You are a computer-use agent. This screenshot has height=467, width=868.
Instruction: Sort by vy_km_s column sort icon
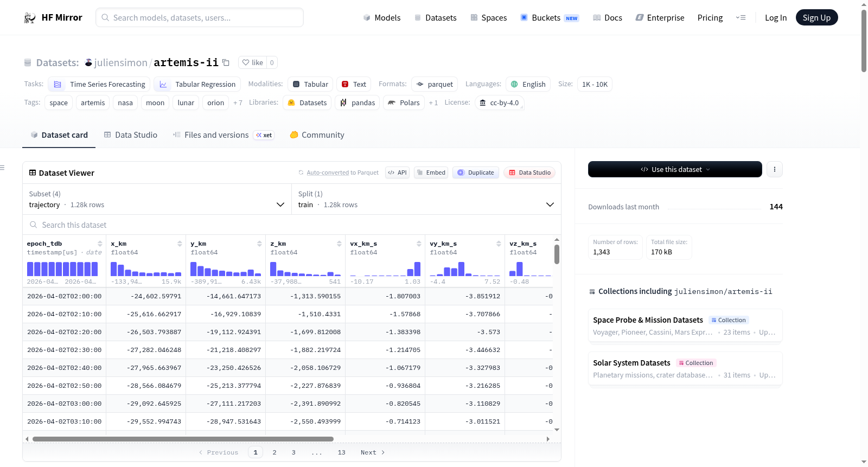click(x=499, y=244)
